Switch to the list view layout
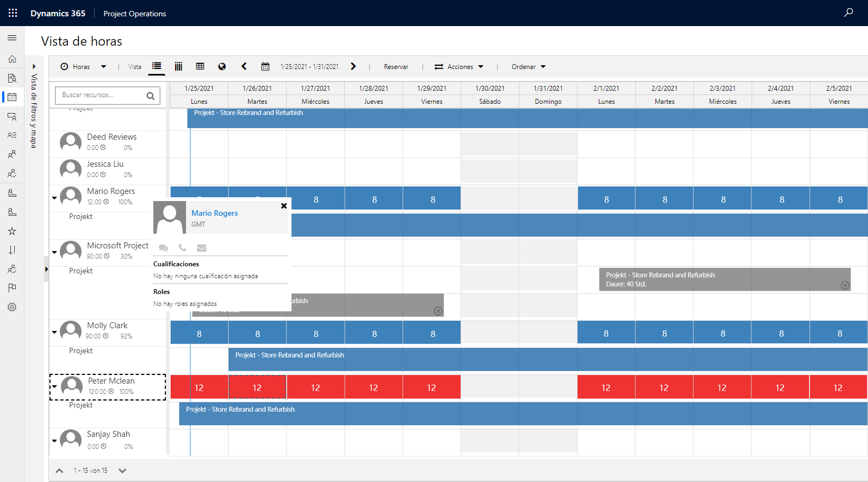This screenshot has width=868, height=482. pyautogui.click(x=157, y=66)
